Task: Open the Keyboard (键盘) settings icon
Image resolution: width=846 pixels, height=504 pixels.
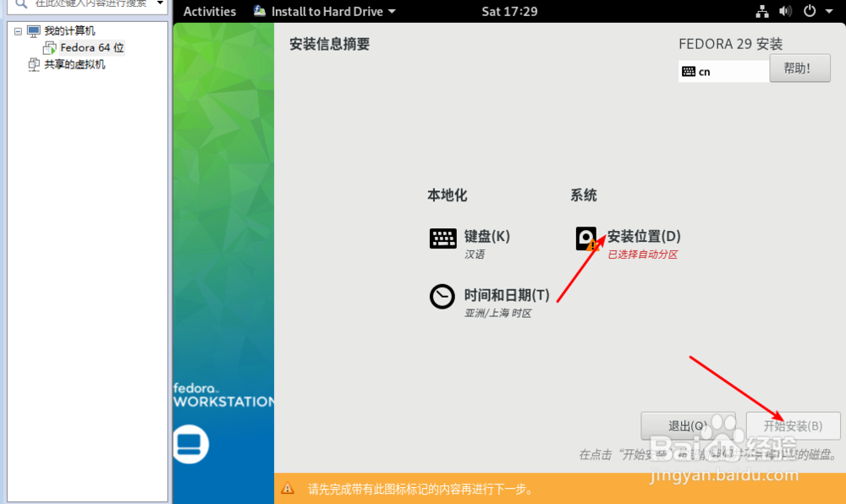Action: (x=443, y=238)
